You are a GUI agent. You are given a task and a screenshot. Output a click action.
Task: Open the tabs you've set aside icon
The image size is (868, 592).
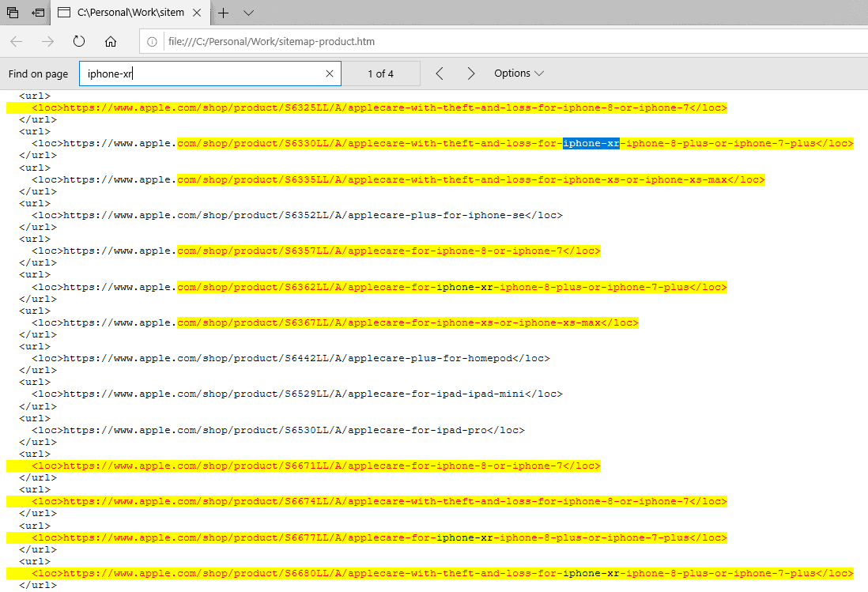pos(12,12)
